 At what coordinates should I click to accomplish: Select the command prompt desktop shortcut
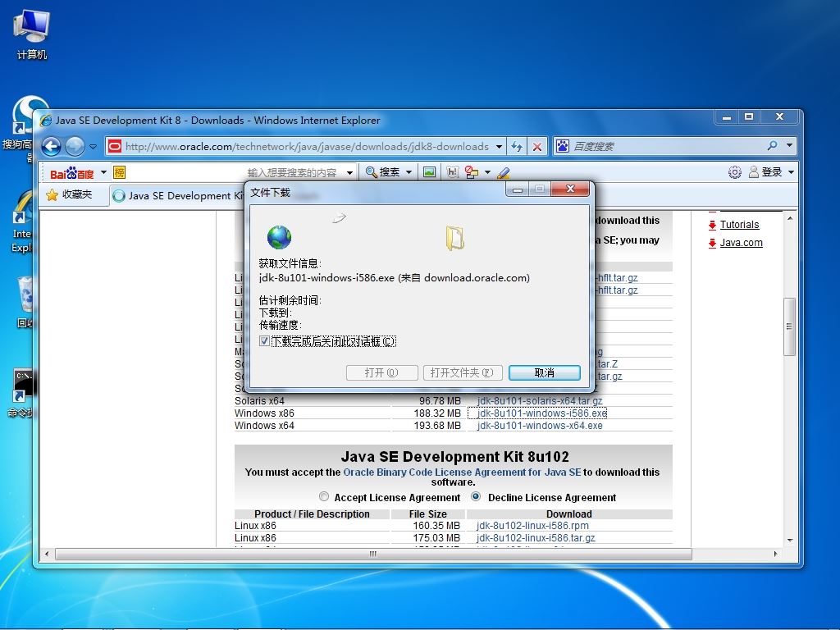coord(22,393)
